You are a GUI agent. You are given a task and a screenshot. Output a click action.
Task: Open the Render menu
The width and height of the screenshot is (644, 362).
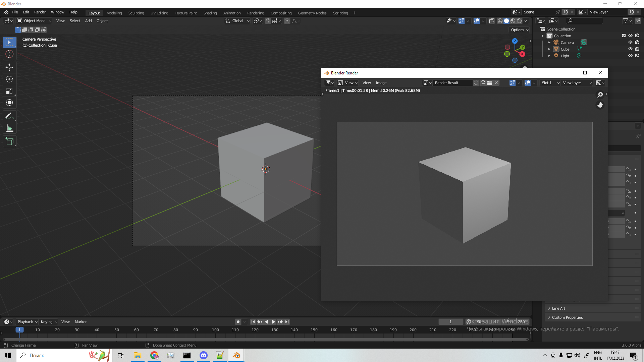40,12
